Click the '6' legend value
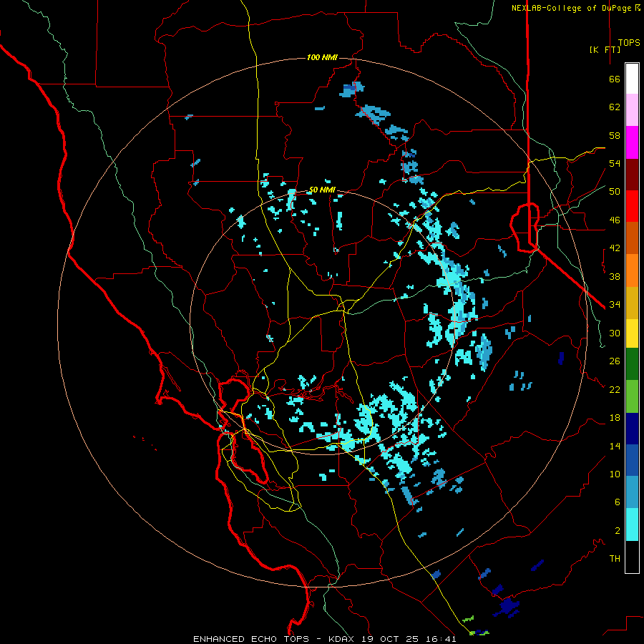This screenshot has height=644, width=644. (x=618, y=502)
